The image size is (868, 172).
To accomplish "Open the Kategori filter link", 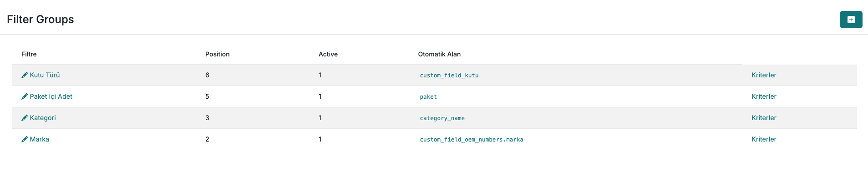I will tap(43, 118).
